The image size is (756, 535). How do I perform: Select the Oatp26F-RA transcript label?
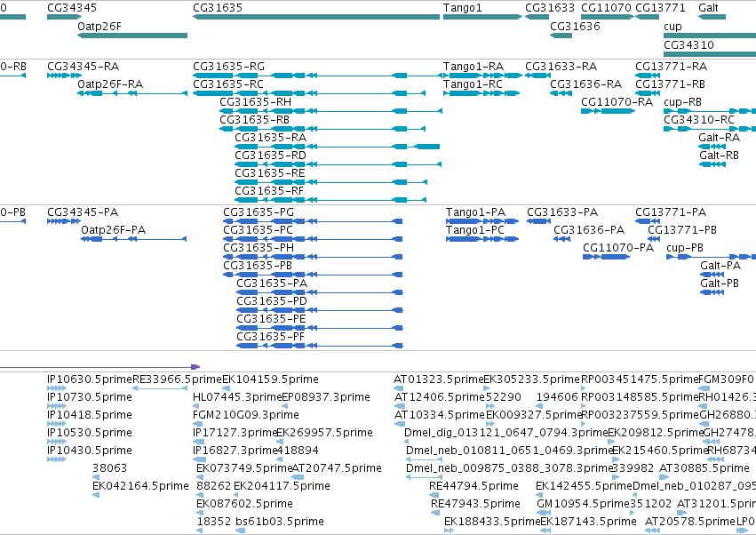click(110, 84)
